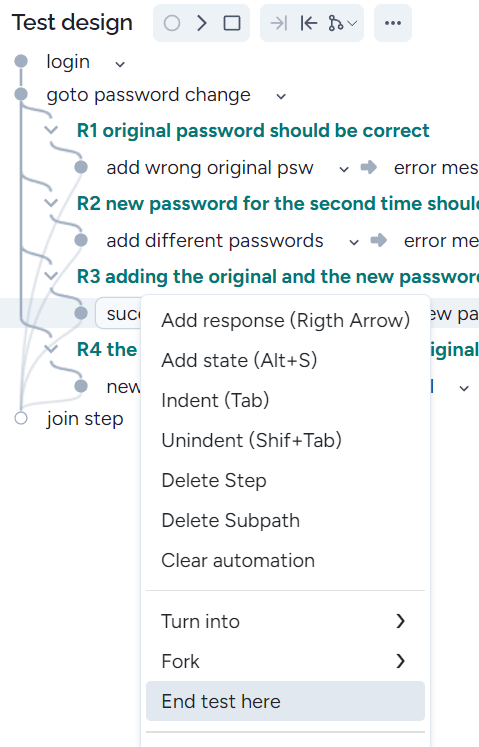Click arrow icon after add wrong original psw
The image size is (479, 747).
pyautogui.click(x=368, y=167)
